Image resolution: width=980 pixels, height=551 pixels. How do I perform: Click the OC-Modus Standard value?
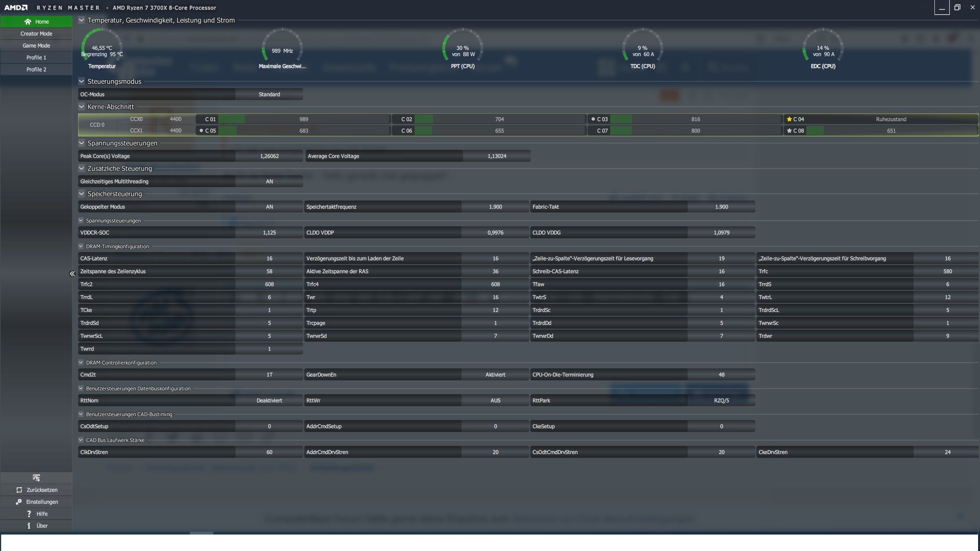click(269, 95)
